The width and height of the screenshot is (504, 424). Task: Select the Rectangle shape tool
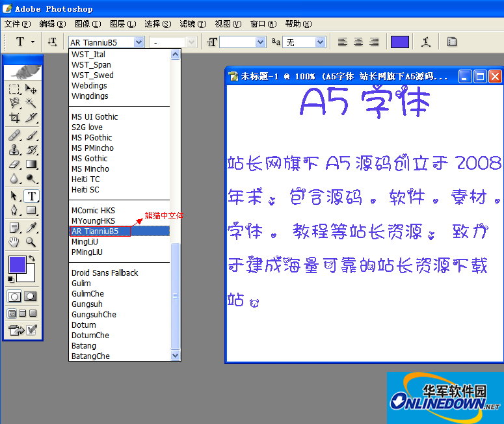pyautogui.click(x=31, y=210)
